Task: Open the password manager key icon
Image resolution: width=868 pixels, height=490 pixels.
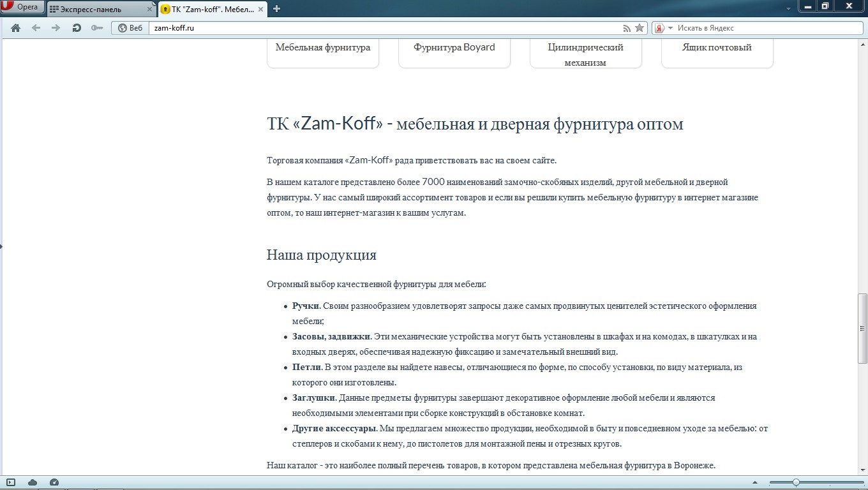Action: pyautogui.click(x=97, y=28)
